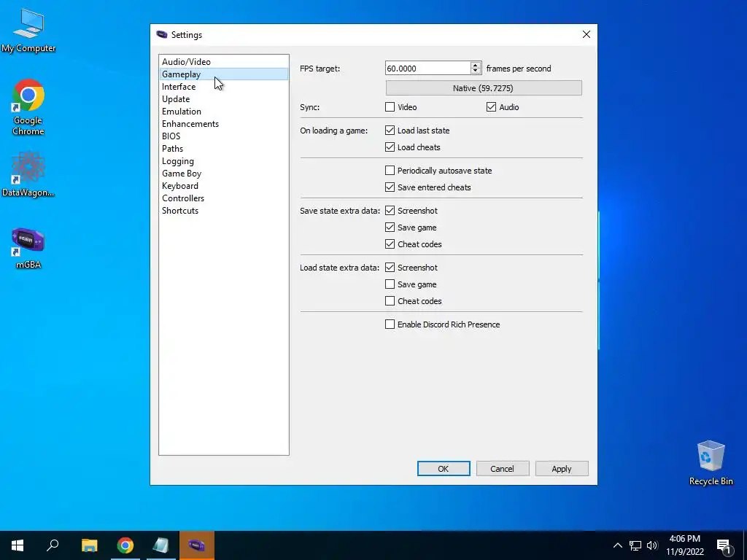Launch mGBA desktop shortcut
Screen dimensions: 747x560
(28, 248)
